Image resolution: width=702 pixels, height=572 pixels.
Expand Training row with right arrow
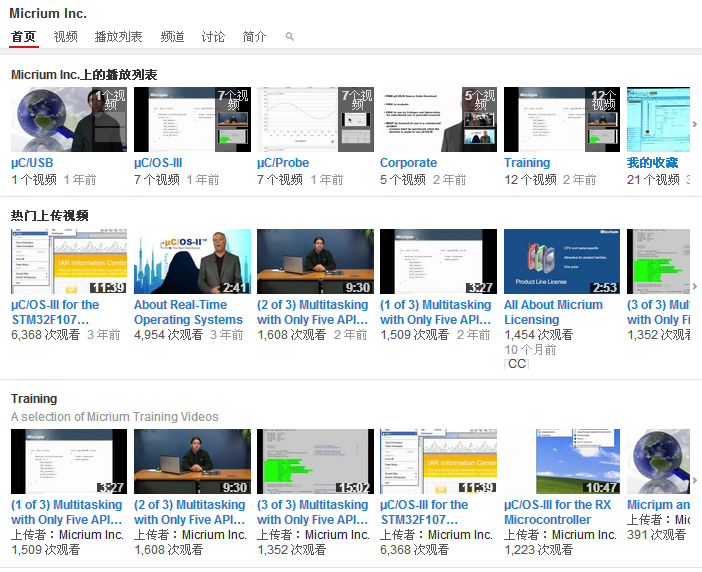coord(695,480)
